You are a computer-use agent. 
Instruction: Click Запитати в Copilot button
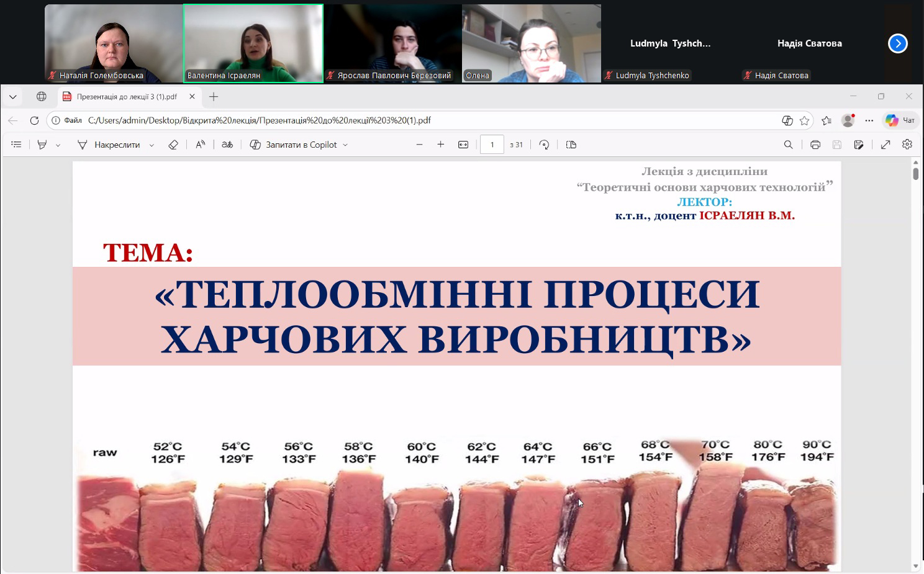[293, 145]
